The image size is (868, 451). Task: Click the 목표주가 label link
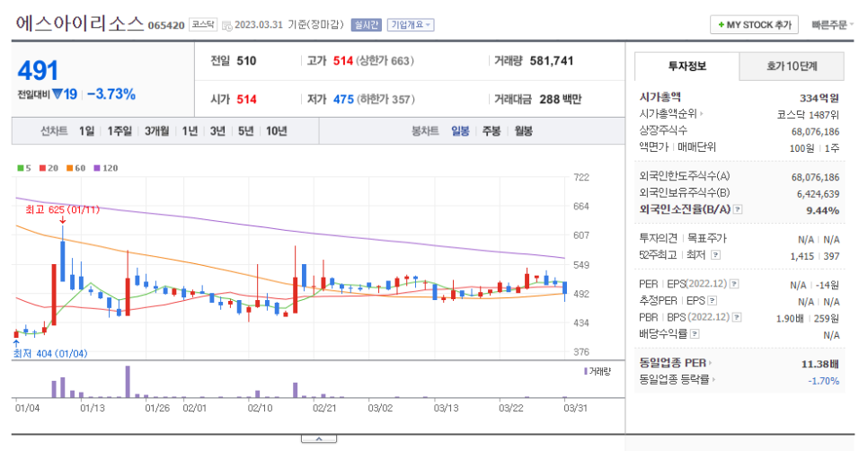click(x=707, y=238)
